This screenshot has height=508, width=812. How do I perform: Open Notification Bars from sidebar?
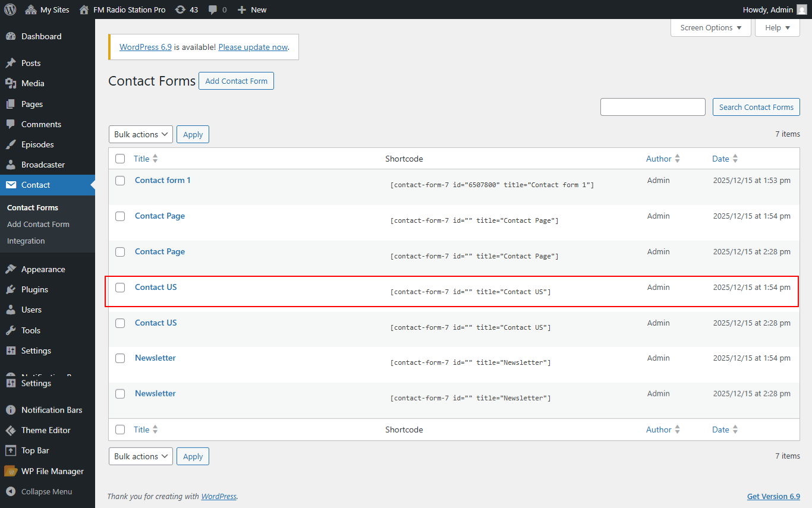click(50, 409)
